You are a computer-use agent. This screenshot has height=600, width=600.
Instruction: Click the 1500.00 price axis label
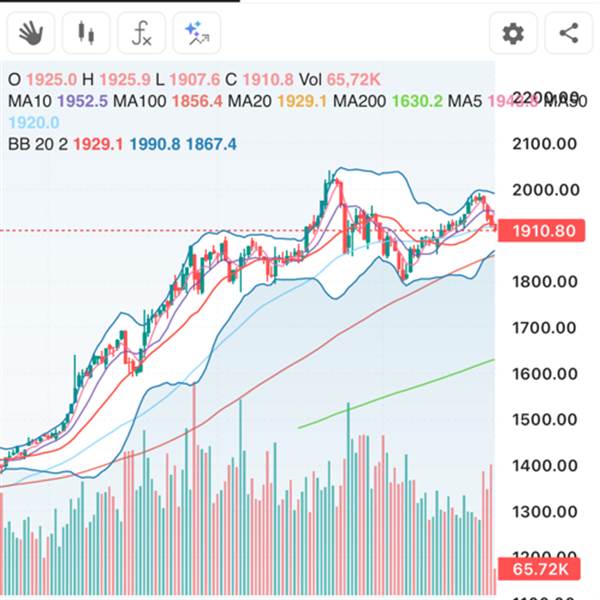pos(543,420)
